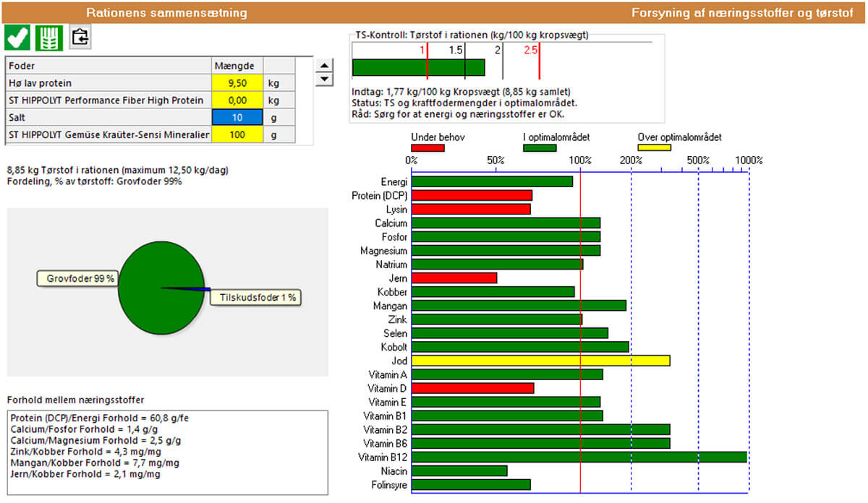The width and height of the screenshot is (868, 503).
Task: Click the Performance Fiber High Protein amount cell
Action: pyautogui.click(x=237, y=100)
